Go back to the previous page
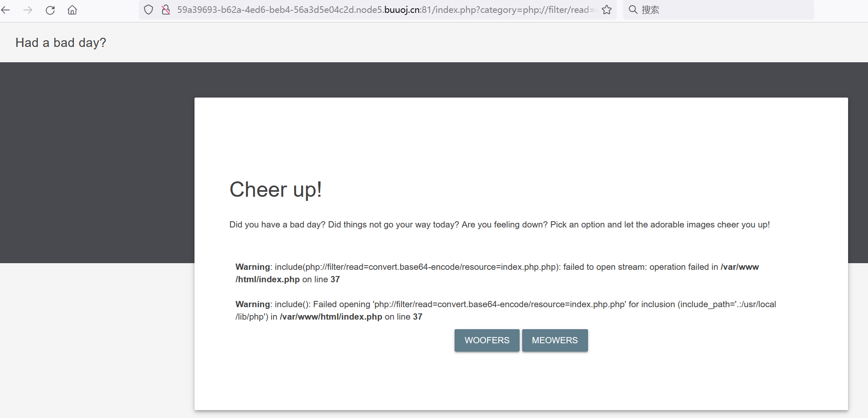868x418 pixels. 6,10
